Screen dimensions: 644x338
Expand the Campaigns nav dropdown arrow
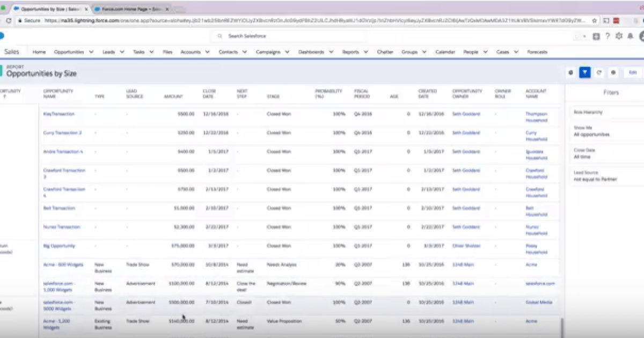tap(287, 52)
